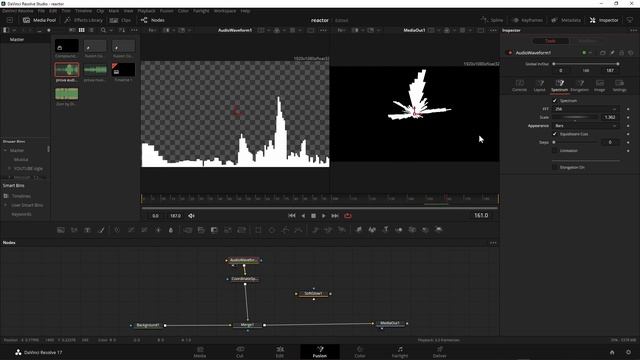640x360 pixels.
Task: Click the audio mute speaker icon
Action: (x=191, y=216)
